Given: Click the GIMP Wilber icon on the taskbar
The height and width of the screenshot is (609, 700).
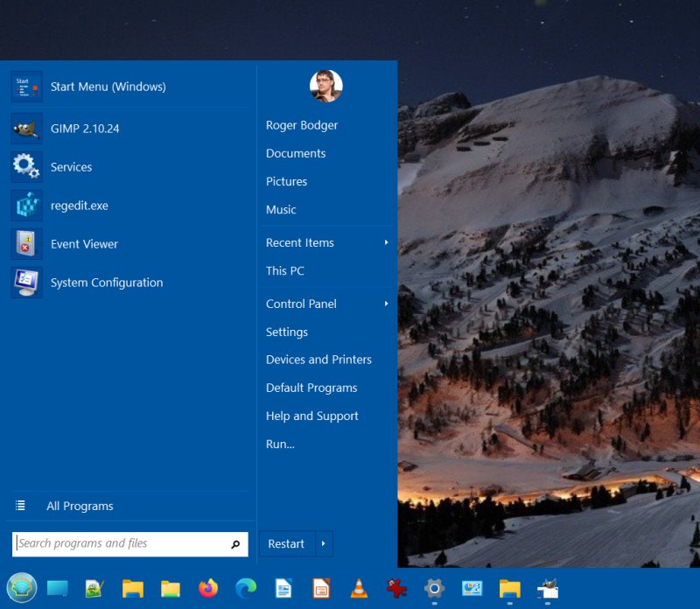Looking at the screenshot, I should 548,589.
